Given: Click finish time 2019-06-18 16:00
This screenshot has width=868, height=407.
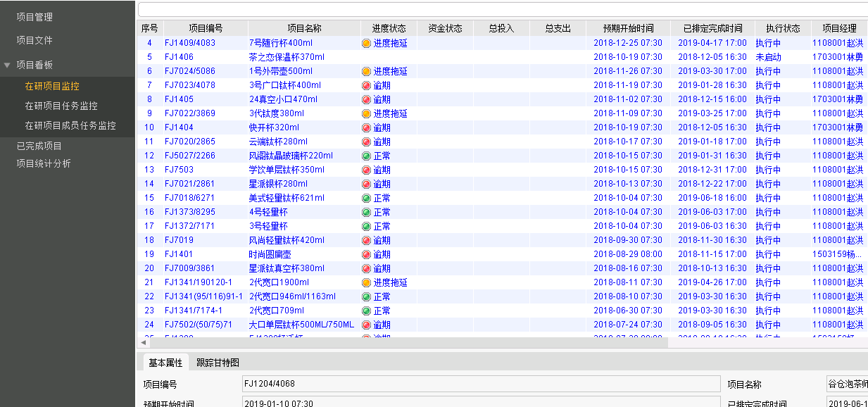Looking at the screenshot, I should pos(712,198).
